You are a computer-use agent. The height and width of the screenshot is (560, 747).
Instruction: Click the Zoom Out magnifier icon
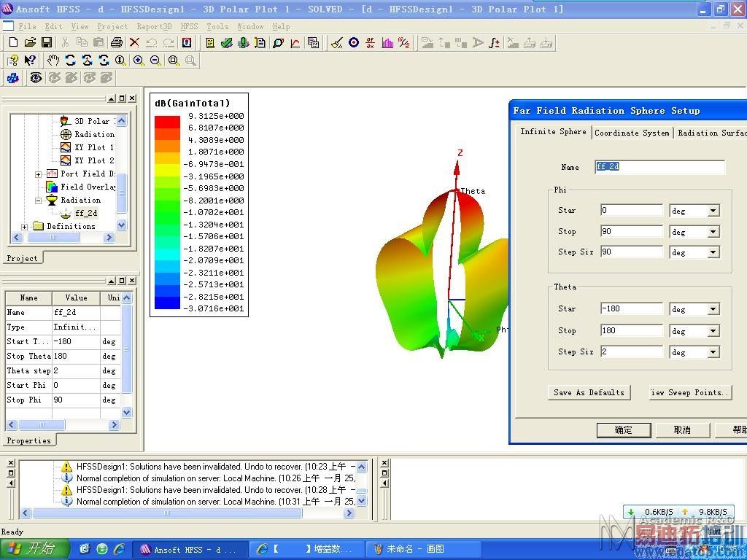click(x=155, y=61)
